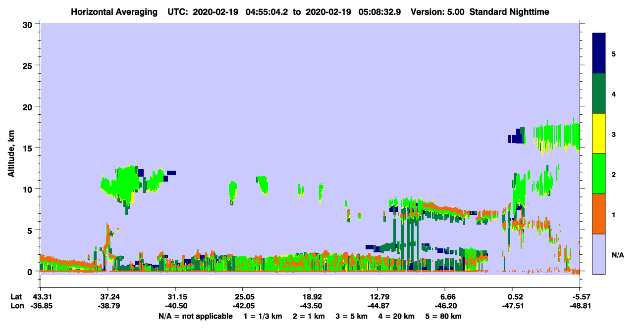Click the orange colorbar segment labeled 1
Image resolution: width=644 pixels, height=330 pixels.
tap(599, 214)
